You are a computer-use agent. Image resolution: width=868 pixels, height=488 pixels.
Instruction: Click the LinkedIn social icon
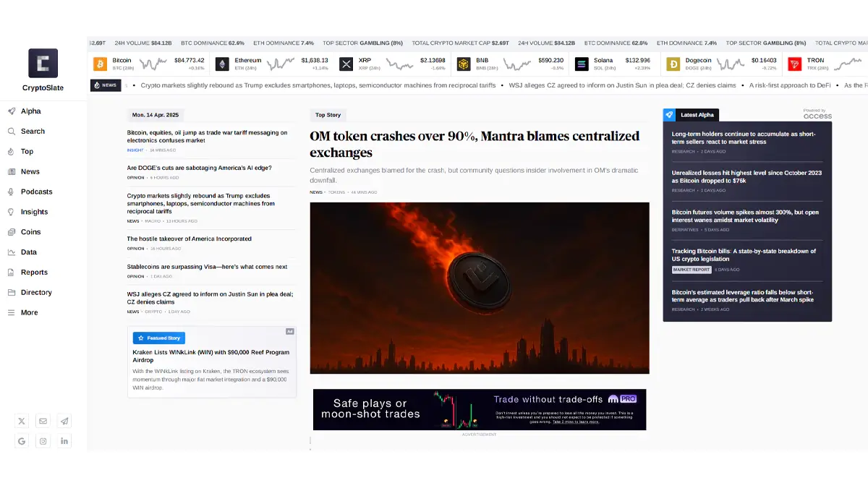click(x=65, y=441)
